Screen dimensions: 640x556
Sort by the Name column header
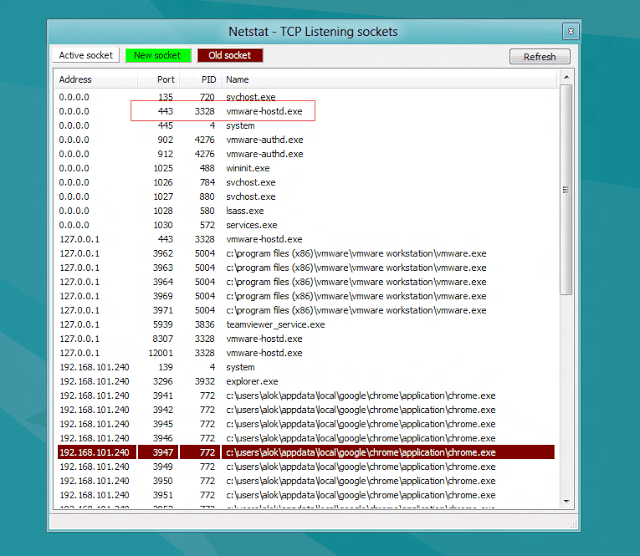pos(237,79)
